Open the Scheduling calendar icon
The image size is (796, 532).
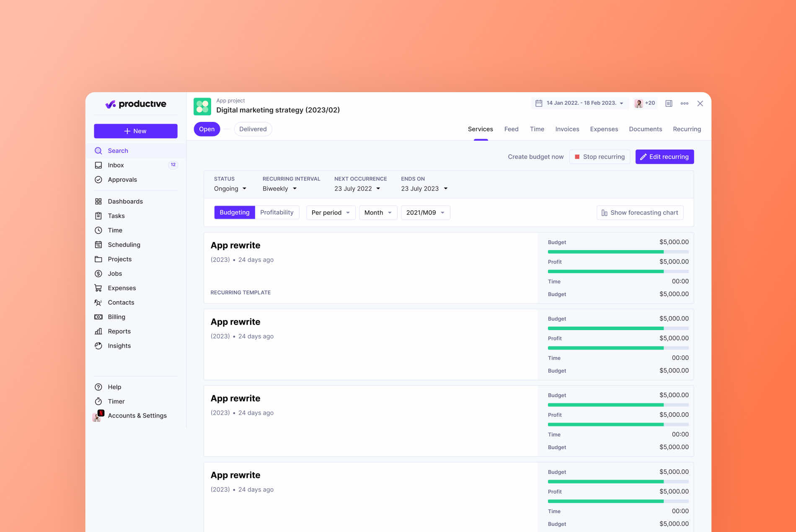pos(98,245)
